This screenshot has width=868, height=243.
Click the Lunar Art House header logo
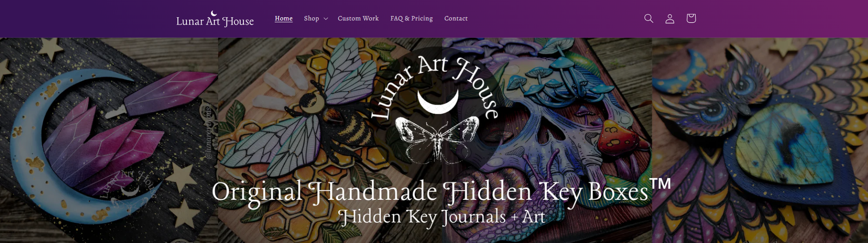(x=215, y=19)
